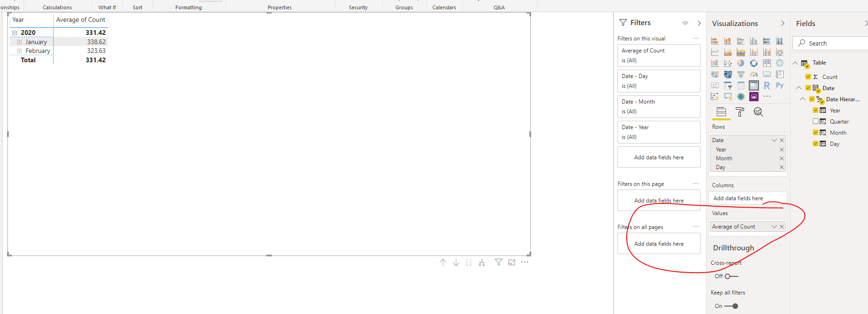This screenshot has height=314, width=868.
Task: Choose the slicer visual
Action: (728, 85)
